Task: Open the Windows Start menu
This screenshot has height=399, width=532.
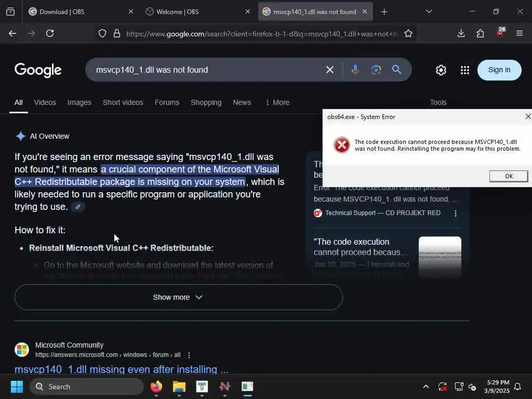Action: click(17, 387)
